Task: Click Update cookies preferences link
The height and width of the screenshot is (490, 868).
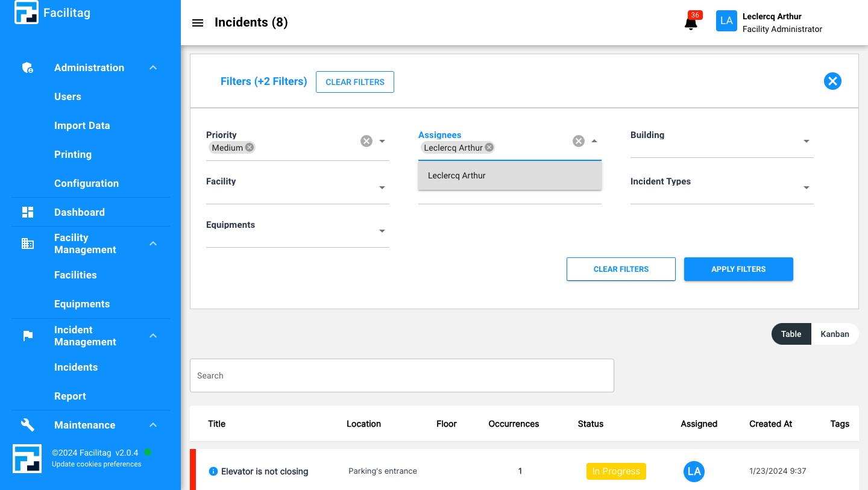Action: 96,464
